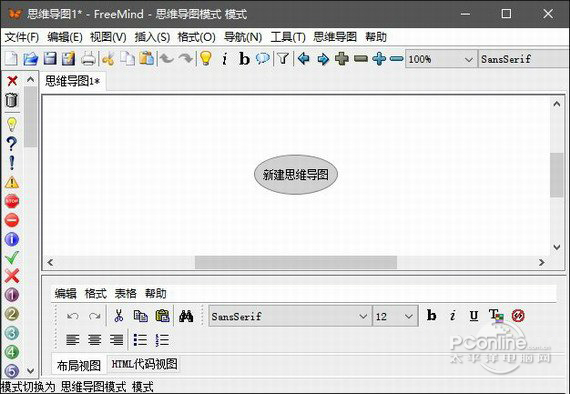This screenshot has height=394, width=570.
Task: Add the idea lightbulb icon from sidebar
Action: [x=12, y=124]
